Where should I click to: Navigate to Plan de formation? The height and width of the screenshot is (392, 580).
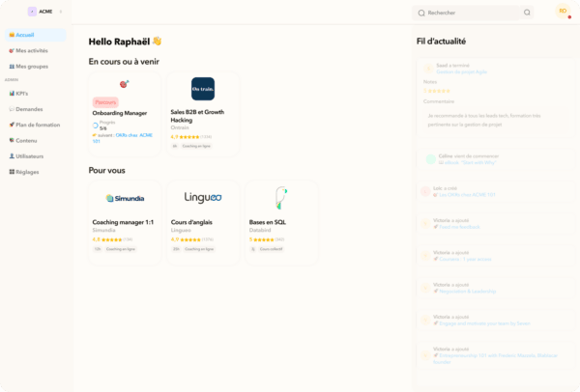pos(37,125)
